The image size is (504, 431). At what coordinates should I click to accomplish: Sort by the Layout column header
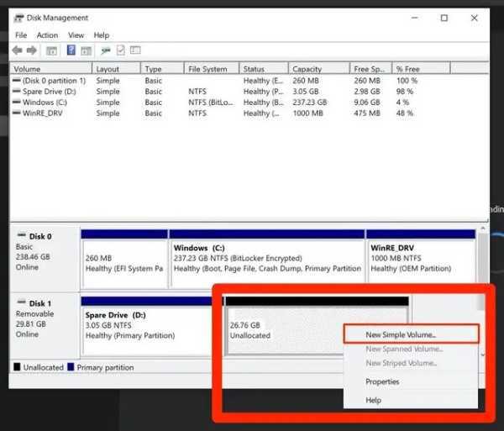click(x=117, y=69)
